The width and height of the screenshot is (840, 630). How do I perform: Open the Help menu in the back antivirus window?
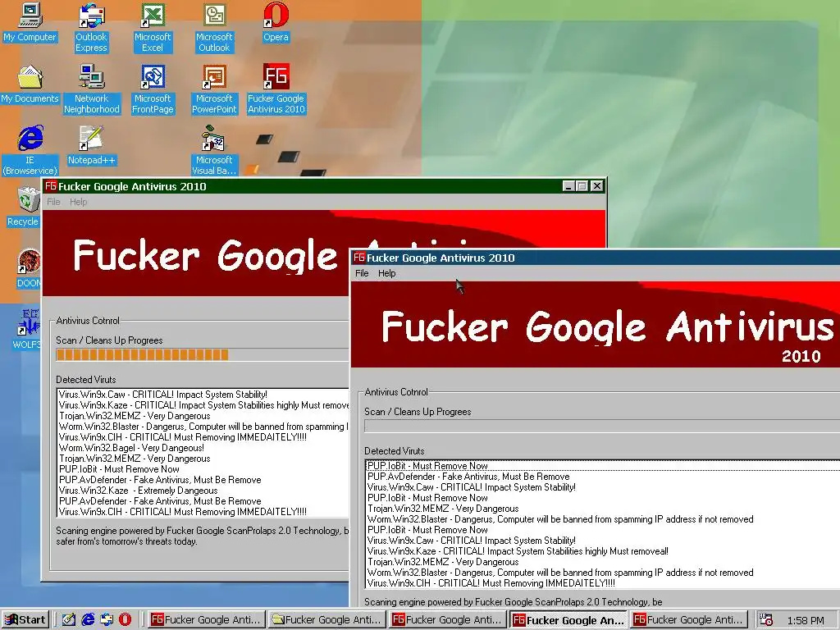(78, 202)
